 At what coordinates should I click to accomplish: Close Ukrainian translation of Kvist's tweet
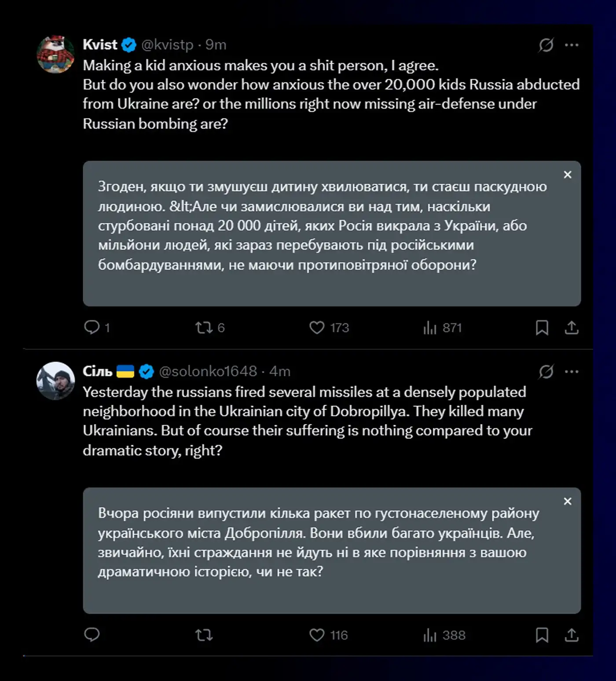coord(568,175)
